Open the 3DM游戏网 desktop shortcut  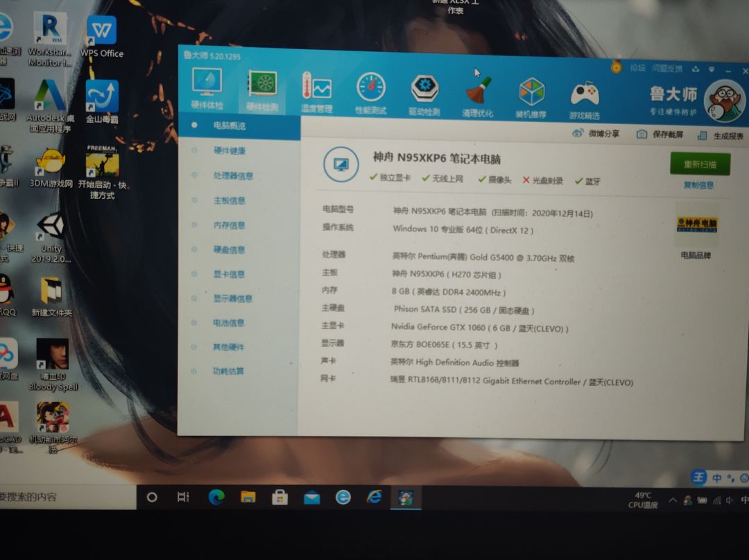[x=51, y=168]
